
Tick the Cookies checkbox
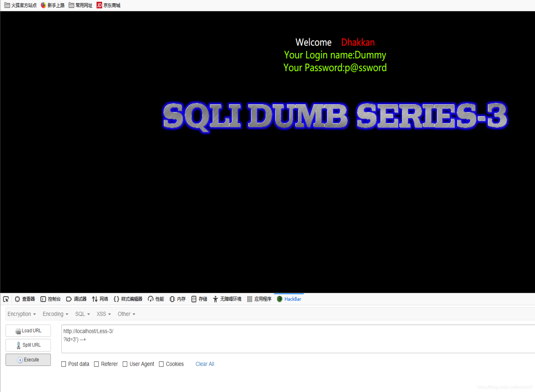161,364
